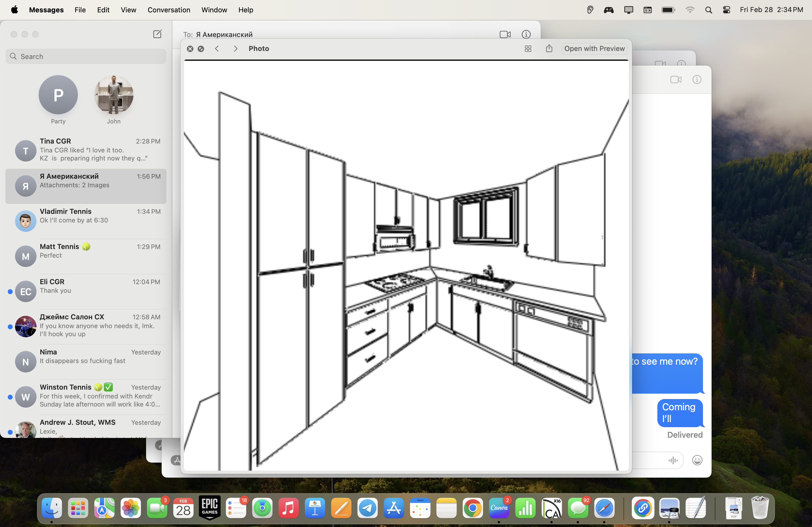Click the share icon in Photo viewer
The height and width of the screenshot is (527, 812).
pyautogui.click(x=549, y=49)
